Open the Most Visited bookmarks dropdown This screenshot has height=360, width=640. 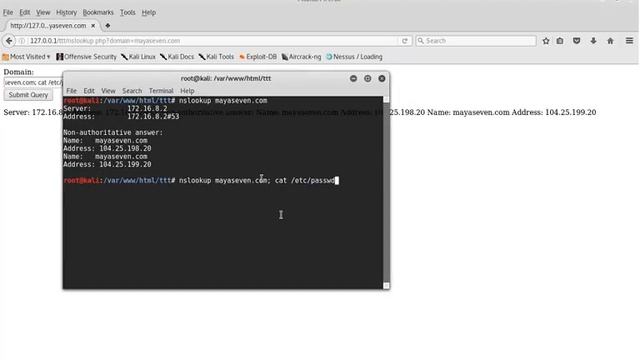point(26,57)
